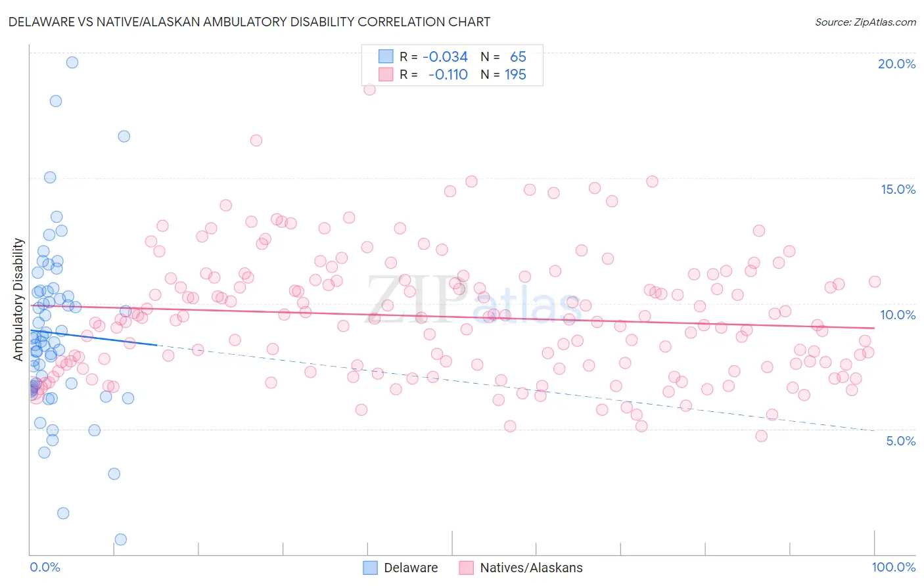Click the Ambulatory Disability axis title

pos(18,300)
